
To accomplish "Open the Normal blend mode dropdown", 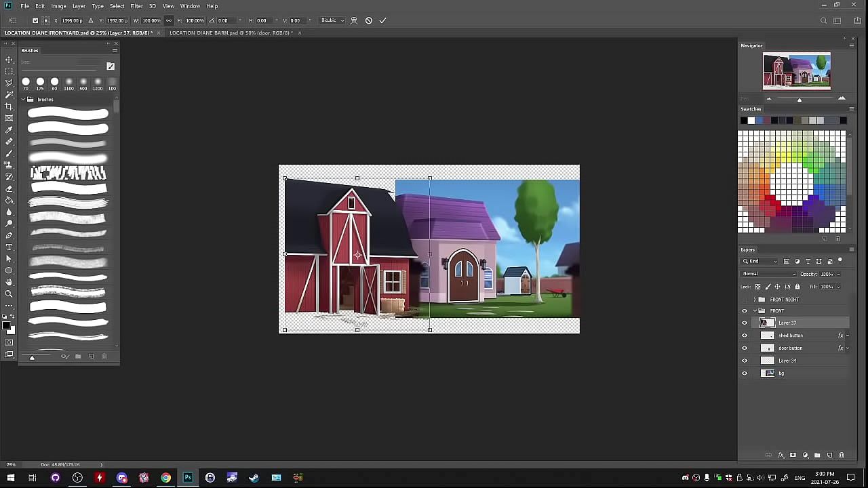I will tap(768, 274).
